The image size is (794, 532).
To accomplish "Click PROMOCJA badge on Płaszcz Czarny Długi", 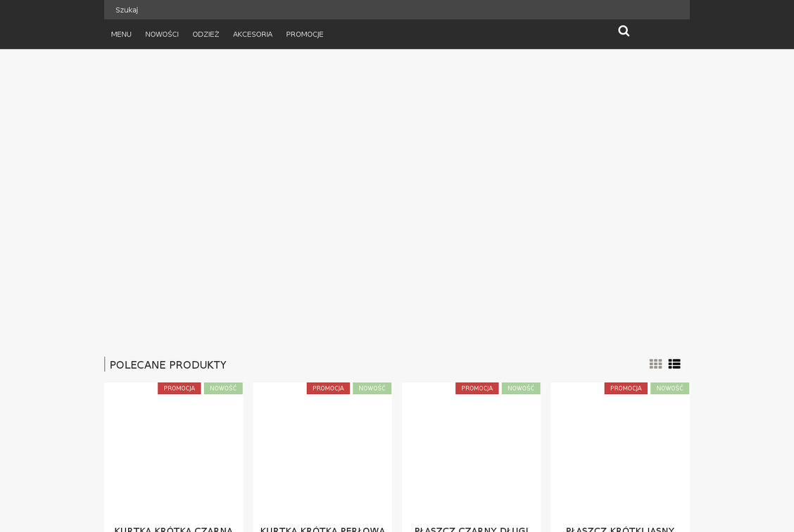I will [x=477, y=388].
